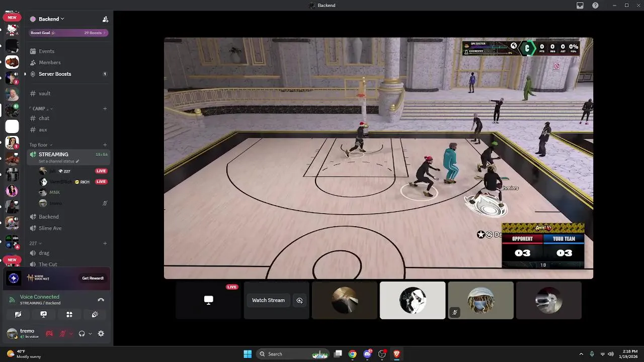The width and height of the screenshot is (644, 362).
Task: Open Brave browser from the taskbar
Action: [x=396, y=354]
